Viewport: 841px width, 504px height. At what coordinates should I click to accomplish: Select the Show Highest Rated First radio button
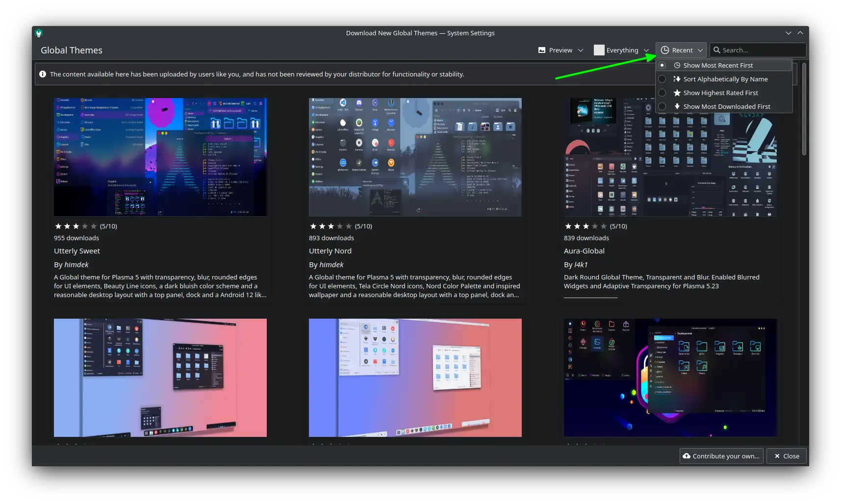coord(662,93)
